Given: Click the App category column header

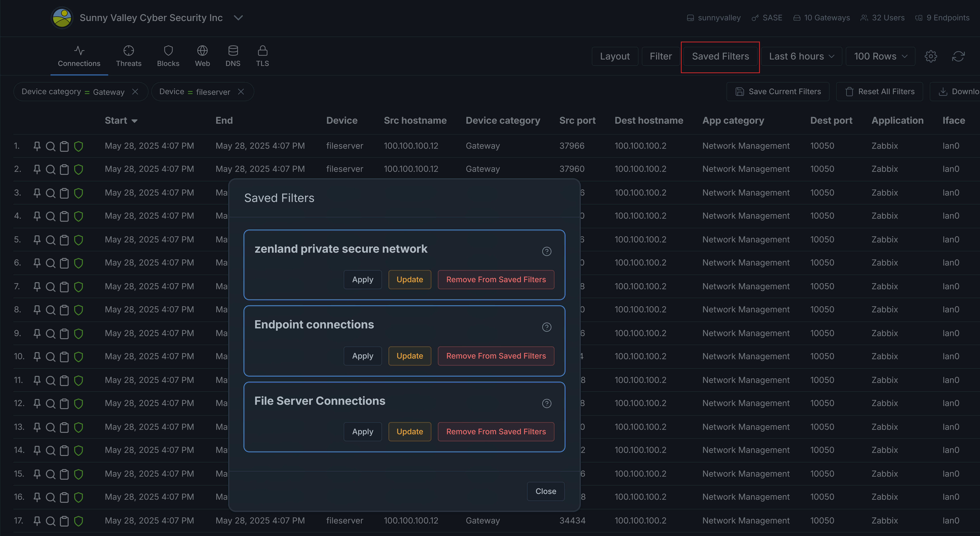Looking at the screenshot, I should [x=733, y=121].
